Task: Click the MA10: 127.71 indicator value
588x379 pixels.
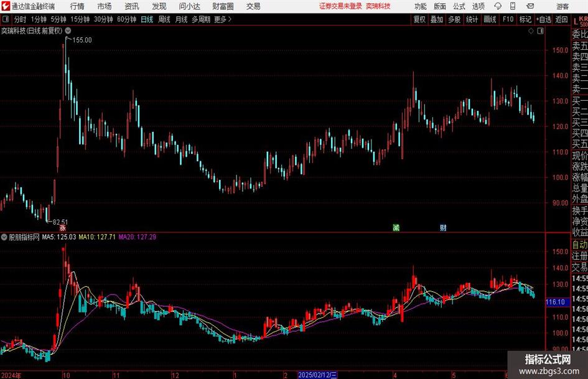Action: pyautogui.click(x=97, y=237)
